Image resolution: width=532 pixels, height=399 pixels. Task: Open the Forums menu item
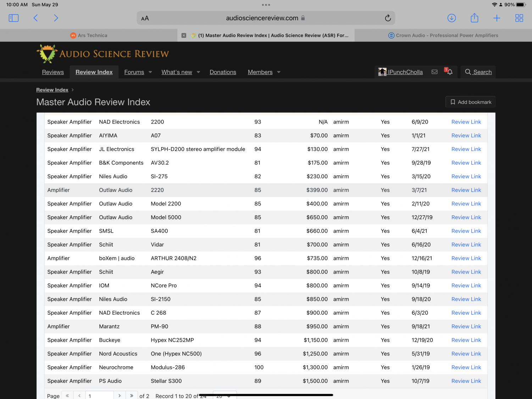[x=134, y=72]
